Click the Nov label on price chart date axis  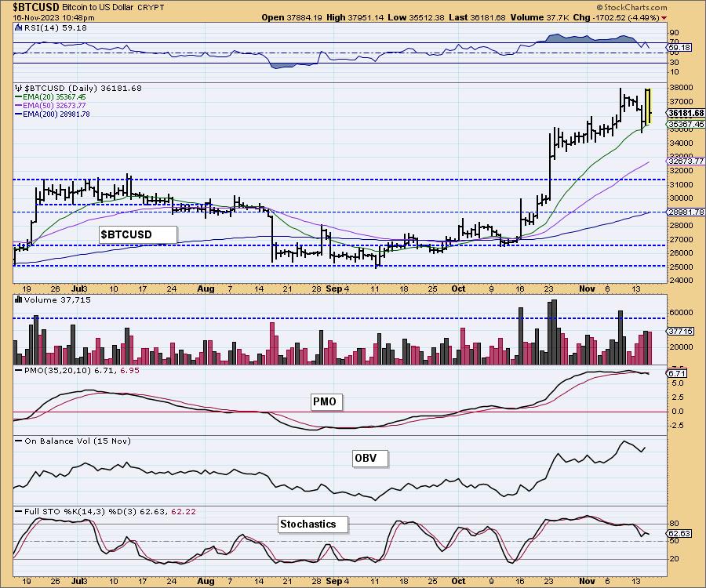[587, 289]
